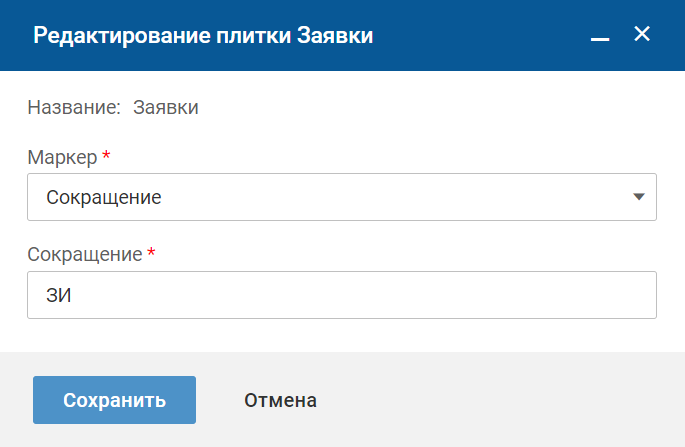Hit the X icon in the header
The width and height of the screenshot is (685, 447).
click(642, 35)
